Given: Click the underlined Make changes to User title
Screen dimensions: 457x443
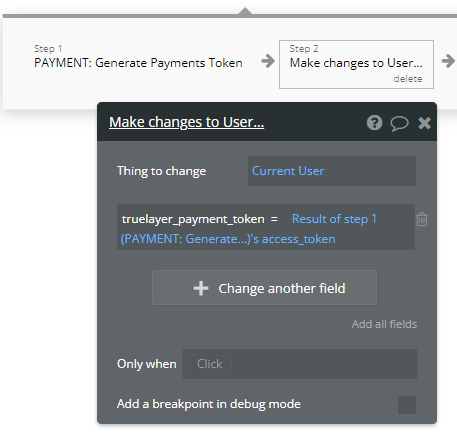Looking at the screenshot, I should tap(187, 122).
